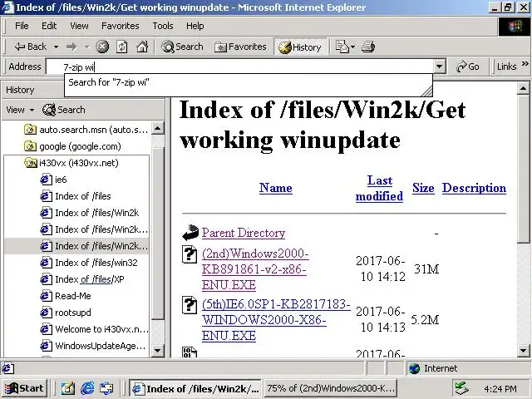This screenshot has width=532, height=399.
Task: Open the Tools menu
Action: click(163, 26)
